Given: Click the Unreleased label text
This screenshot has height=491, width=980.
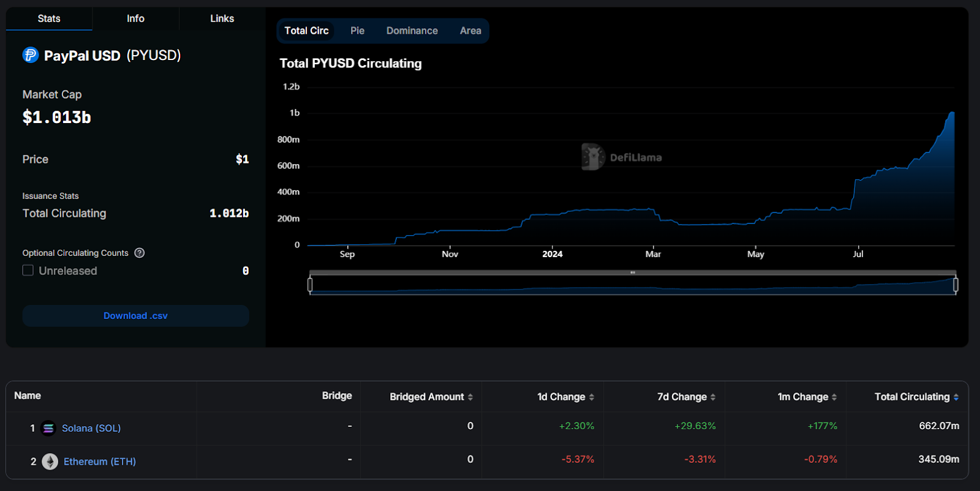Looking at the screenshot, I should click(68, 271).
